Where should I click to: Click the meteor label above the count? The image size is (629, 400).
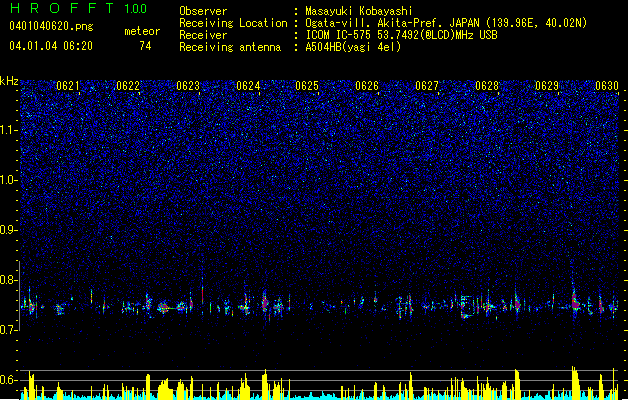click(x=142, y=31)
